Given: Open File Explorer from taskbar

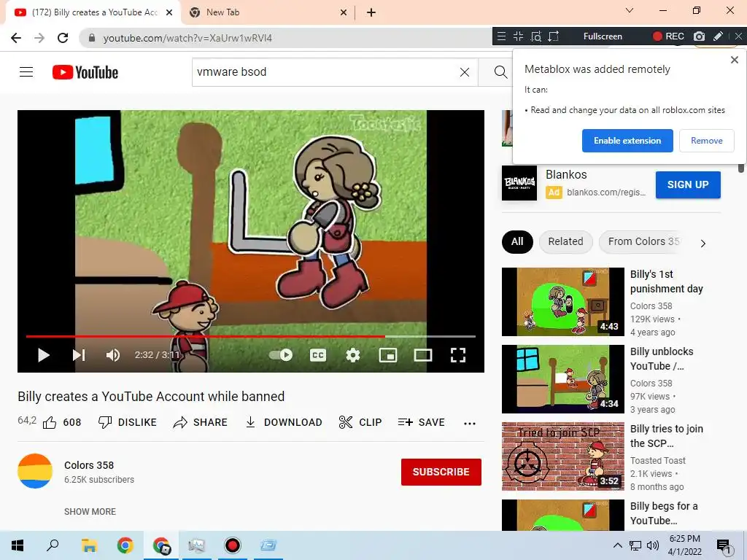Looking at the screenshot, I should point(89,545).
